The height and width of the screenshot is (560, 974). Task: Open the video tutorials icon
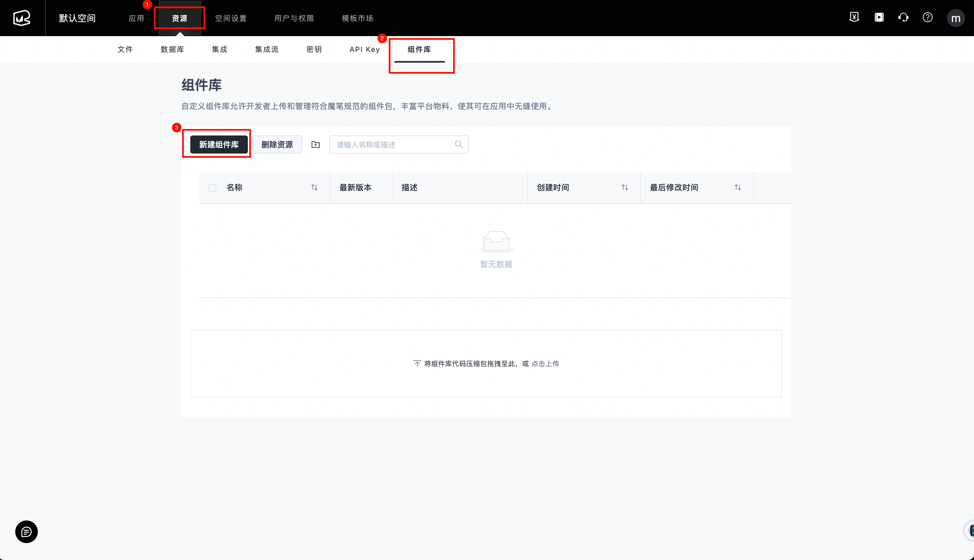tap(879, 17)
